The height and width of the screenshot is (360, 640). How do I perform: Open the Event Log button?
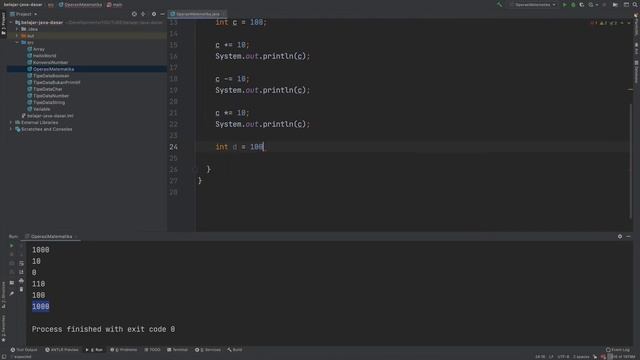pyautogui.click(x=618, y=350)
